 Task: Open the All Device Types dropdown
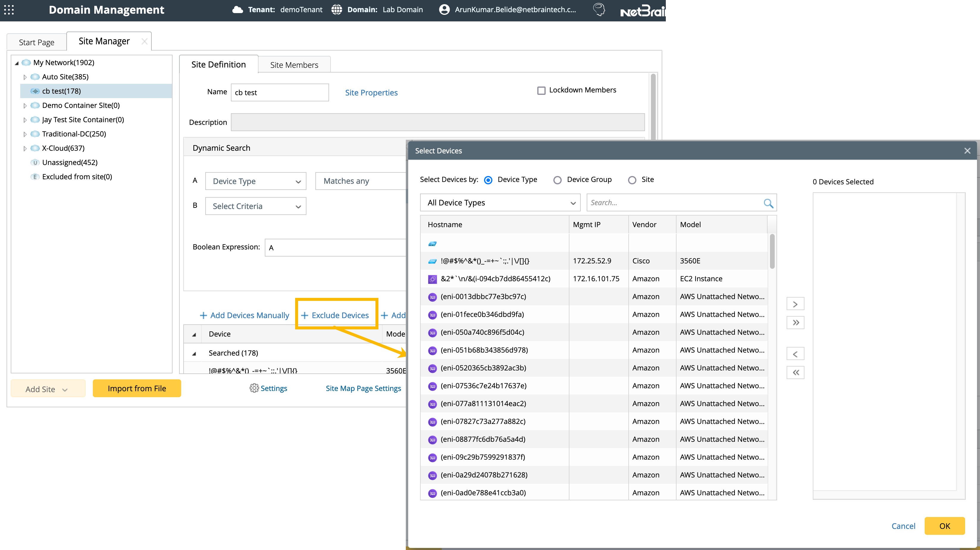[x=500, y=202]
